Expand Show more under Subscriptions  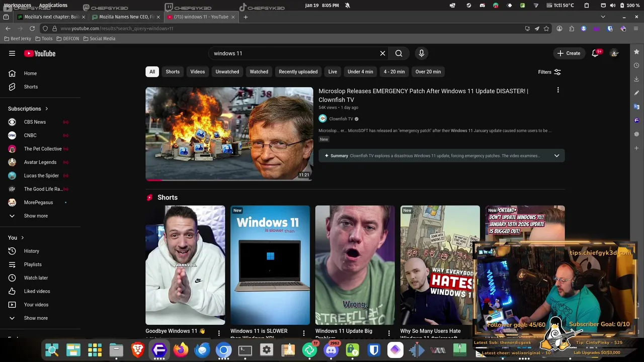click(36, 216)
